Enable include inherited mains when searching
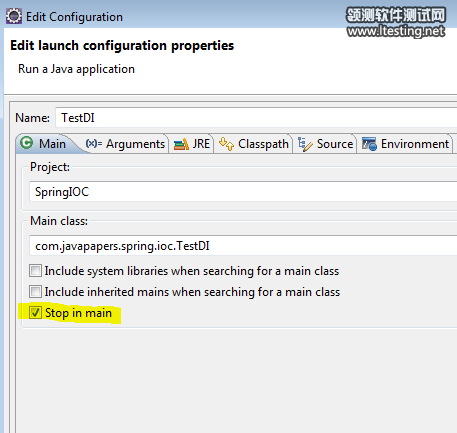The width and height of the screenshot is (457, 433). tap(36, 292)
